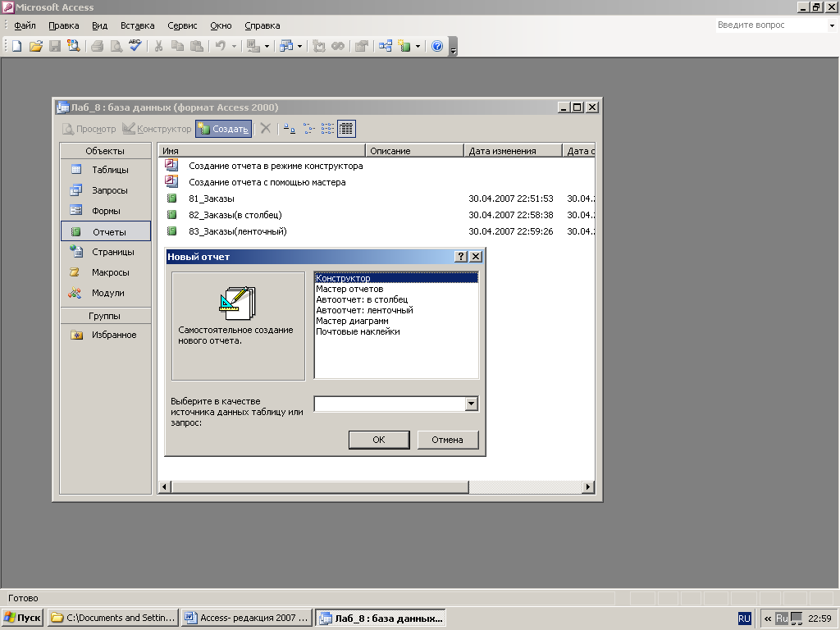Open Microsoft Access Help icon
Image resolution: width=840 pixels, height=630 pixels.
point(437,46)
